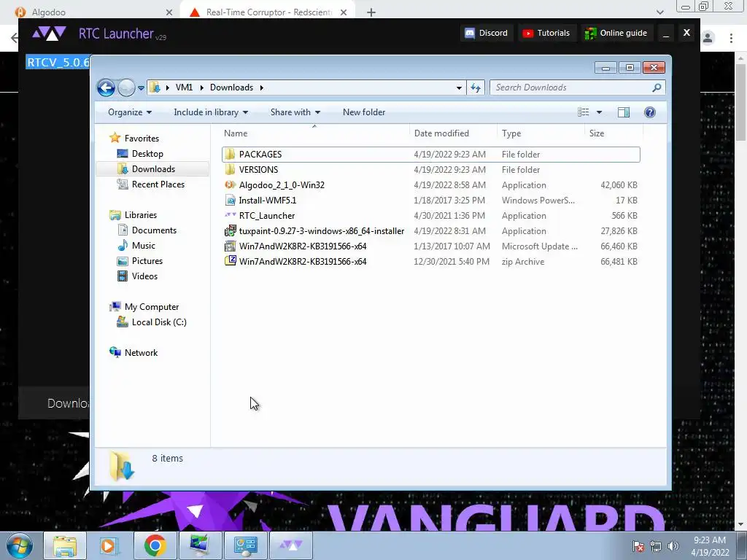
Task: Select the KB3191566 zip Archive file
Action: pos(430,262)
